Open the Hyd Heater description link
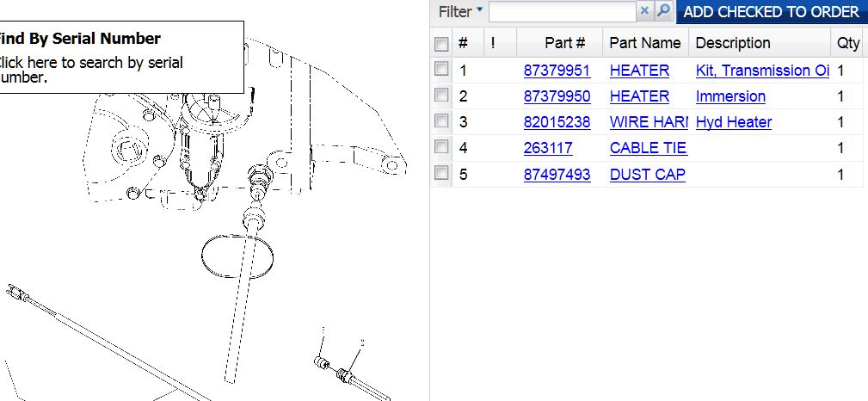Screen dimensions: 868x401 pyautogui.click(x=733, y=122)
